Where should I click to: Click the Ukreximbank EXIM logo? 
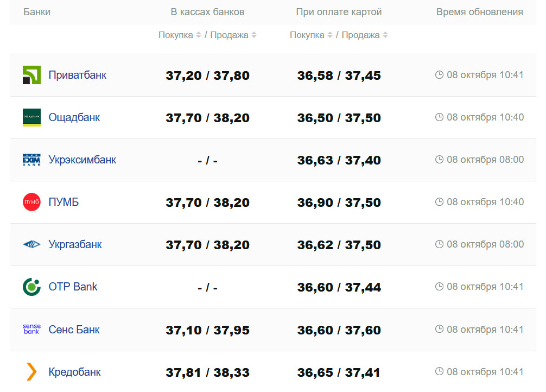pos(31,160)
